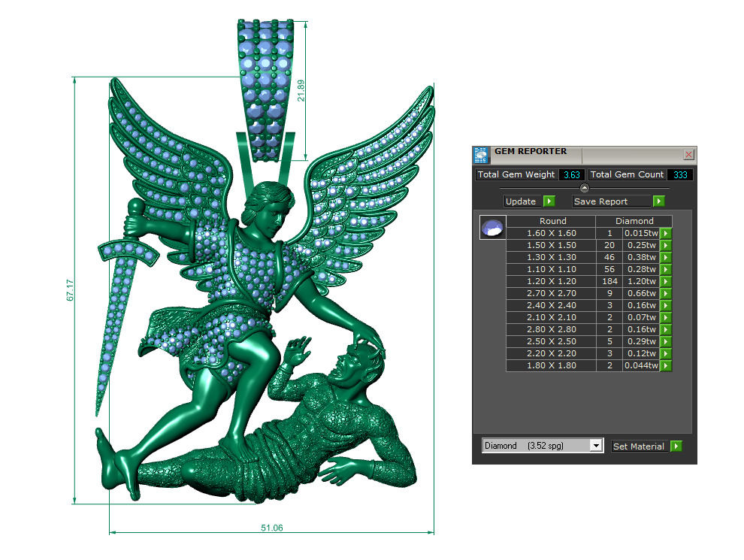Click green arrow for 2.70 X 2.70 row
The height and width of the screenshot is (560, 744).
666,293
